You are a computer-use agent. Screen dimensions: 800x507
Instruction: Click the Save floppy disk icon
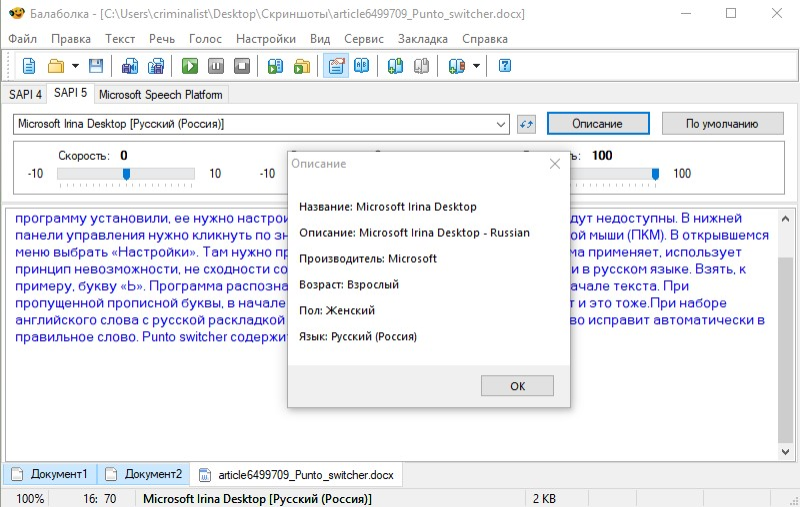coord(96,66)
